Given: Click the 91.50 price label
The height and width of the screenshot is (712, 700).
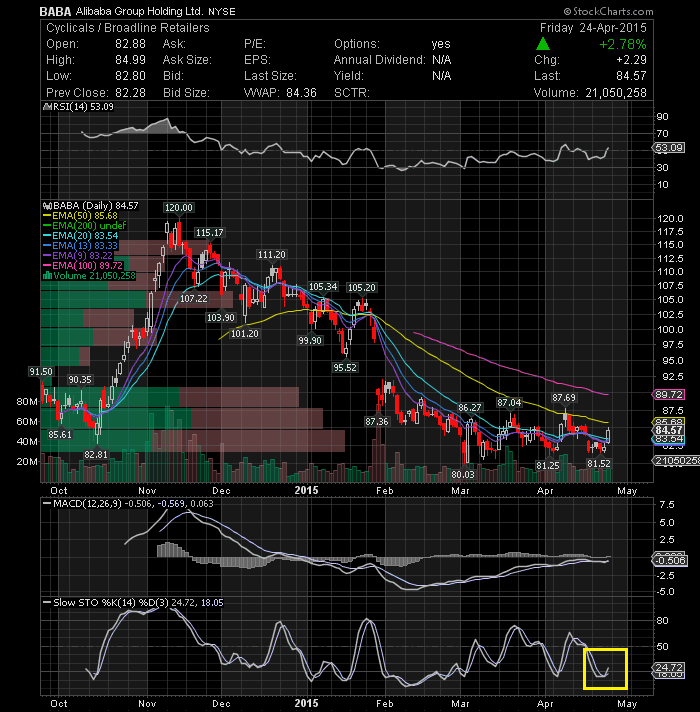Looking at the screenshot, I should pos(41,372).
